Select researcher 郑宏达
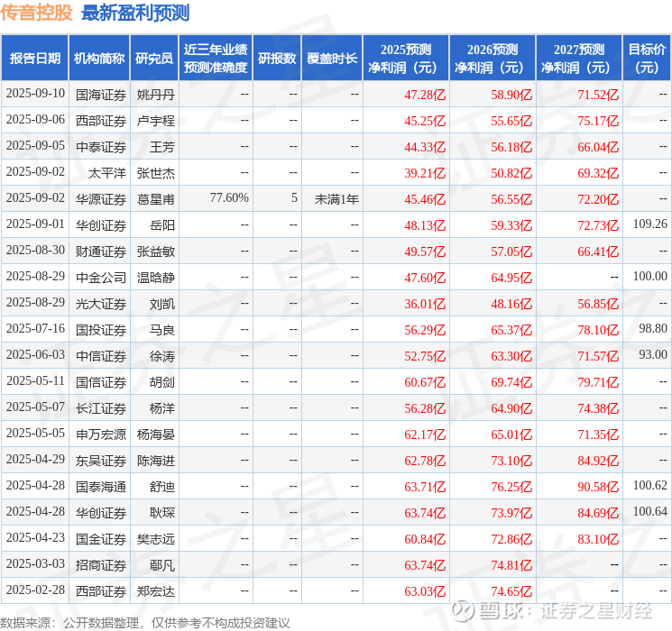Image resolution: width=672 pixels, height=631 pixels. coord(156,591)
